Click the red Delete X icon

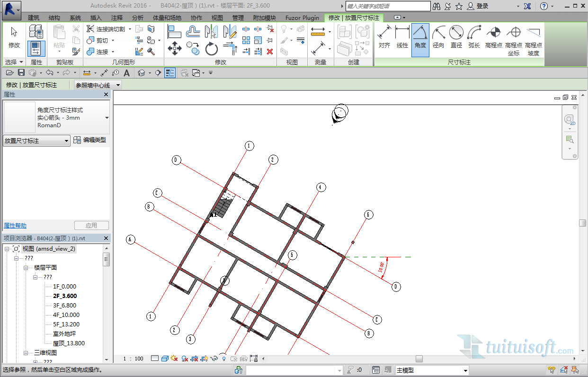click(270, 52)
